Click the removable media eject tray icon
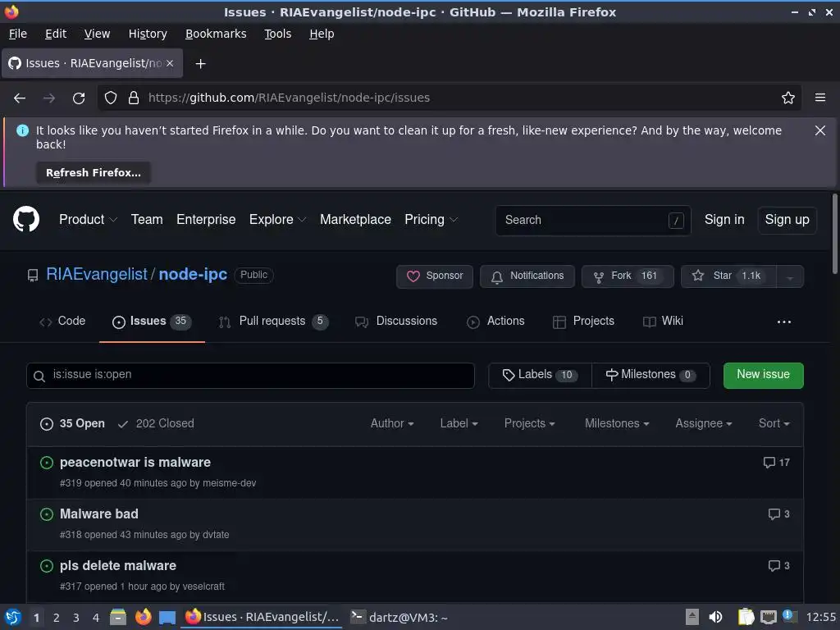 692,617
